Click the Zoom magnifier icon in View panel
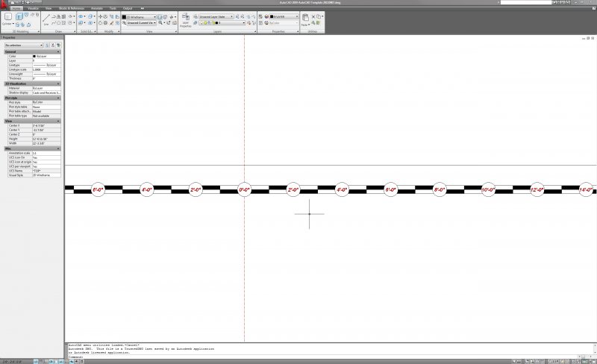Viewport: 597px width, 364px height. pyautogui.click(x=160, y=23)
